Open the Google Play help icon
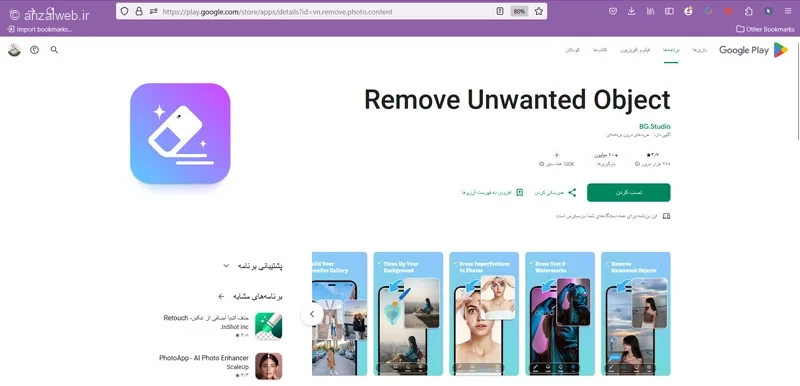Screen dimensions: 800x386 34,50
